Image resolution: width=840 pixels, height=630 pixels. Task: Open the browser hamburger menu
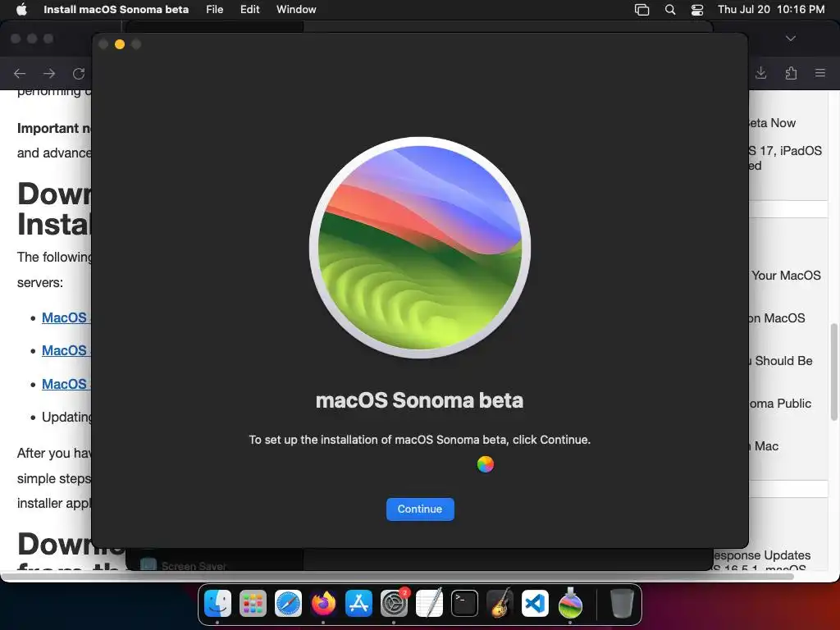click(820, 73)
